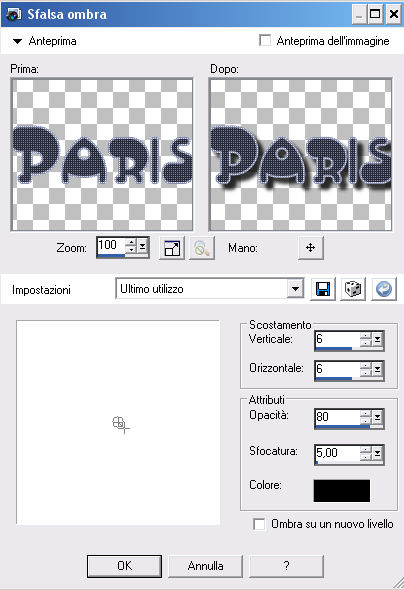This screenshot has height=590, width=404.
Task: Click the Annulla cancel button
Action: pos(205,566)
